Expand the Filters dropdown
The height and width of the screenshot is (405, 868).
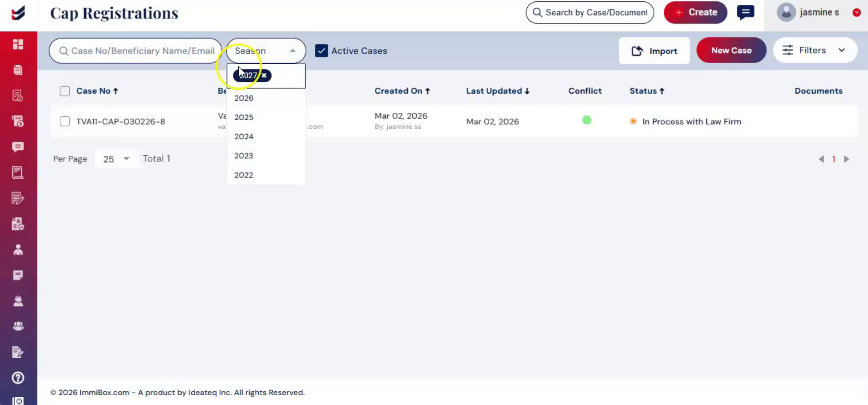815,50
